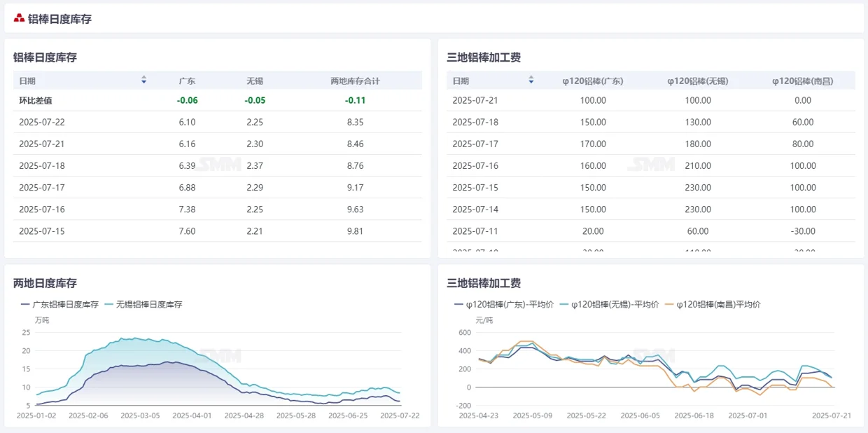
Task: Click Guangdong value 6.16
Action: pyautogui.click(x=188, y=144)
